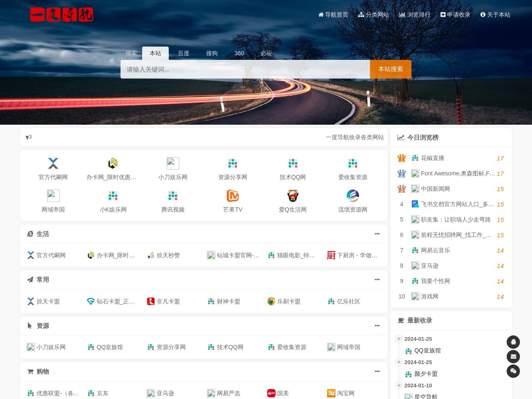This screenshot has width=532, height=399.
Task: Click the share floating icon
Action: tap(513, 371)
